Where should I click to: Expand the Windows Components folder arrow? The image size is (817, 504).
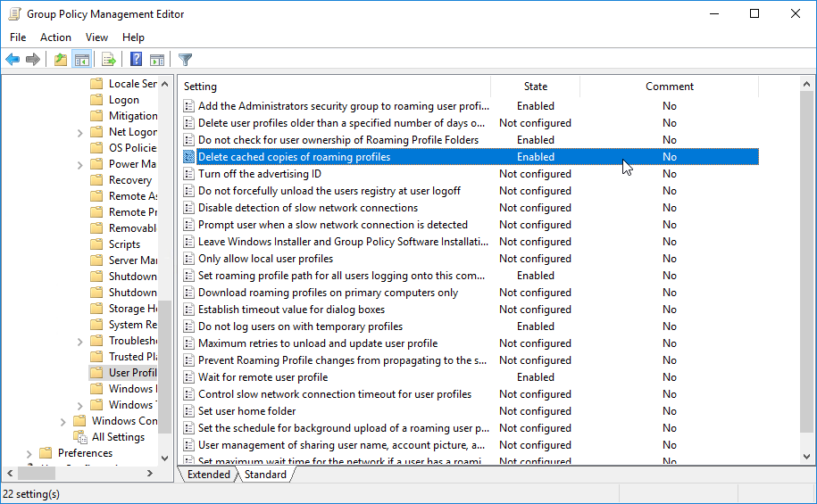click(63, 421)
